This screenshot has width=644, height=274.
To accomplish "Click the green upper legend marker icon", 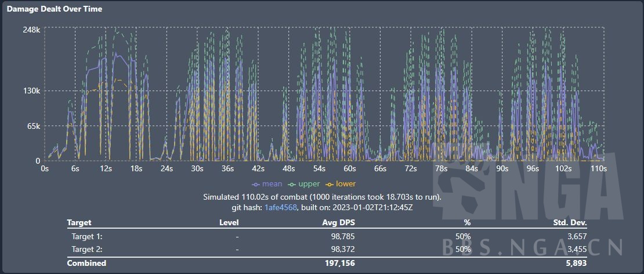I will point(292,184).
